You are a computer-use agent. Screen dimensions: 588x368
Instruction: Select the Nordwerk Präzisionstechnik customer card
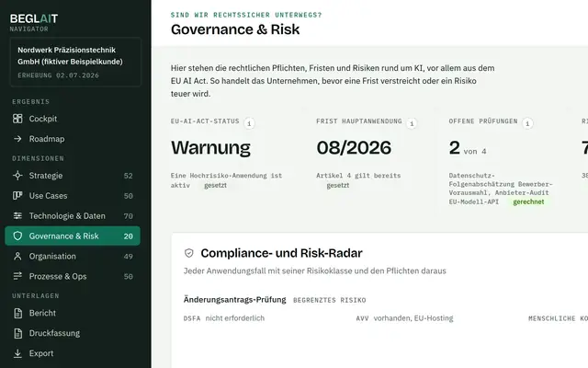[75, 62]
